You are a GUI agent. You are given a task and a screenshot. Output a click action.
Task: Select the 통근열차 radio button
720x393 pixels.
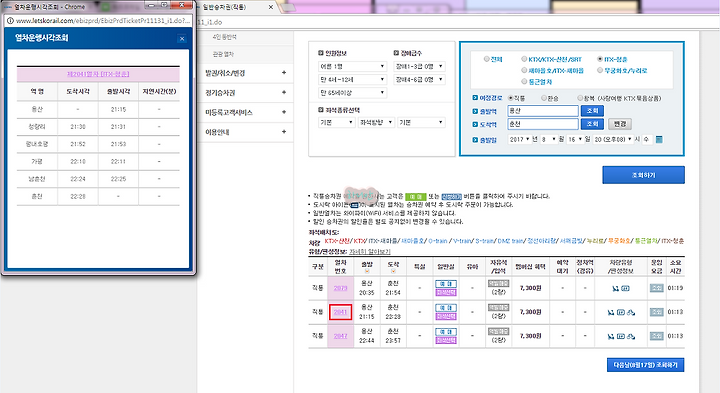[x=524, y=81]
